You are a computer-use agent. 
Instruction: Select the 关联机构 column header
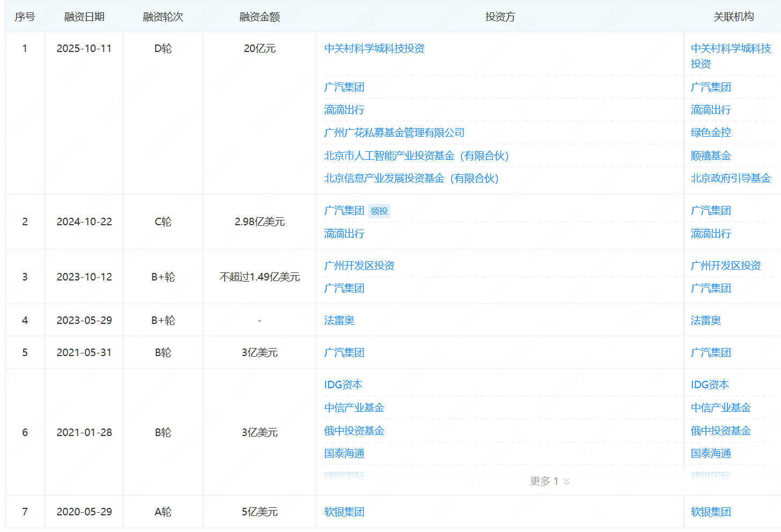(x=733, y=17)
